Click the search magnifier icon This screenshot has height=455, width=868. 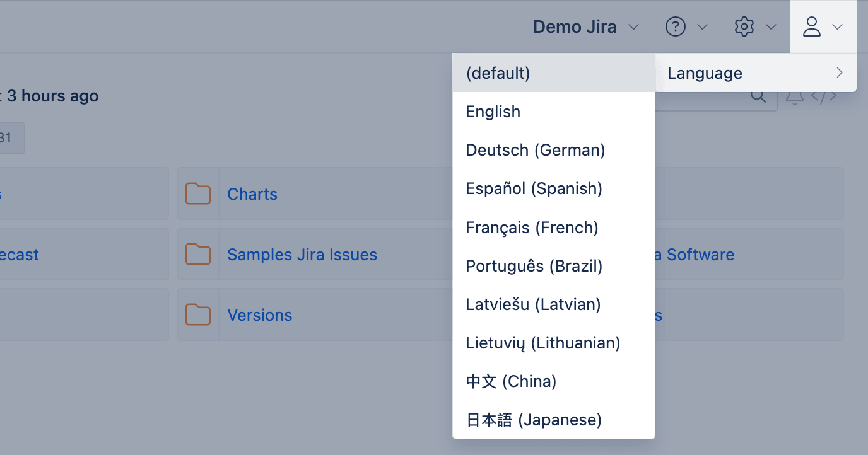pyautogui.click(x=758, y=96)
